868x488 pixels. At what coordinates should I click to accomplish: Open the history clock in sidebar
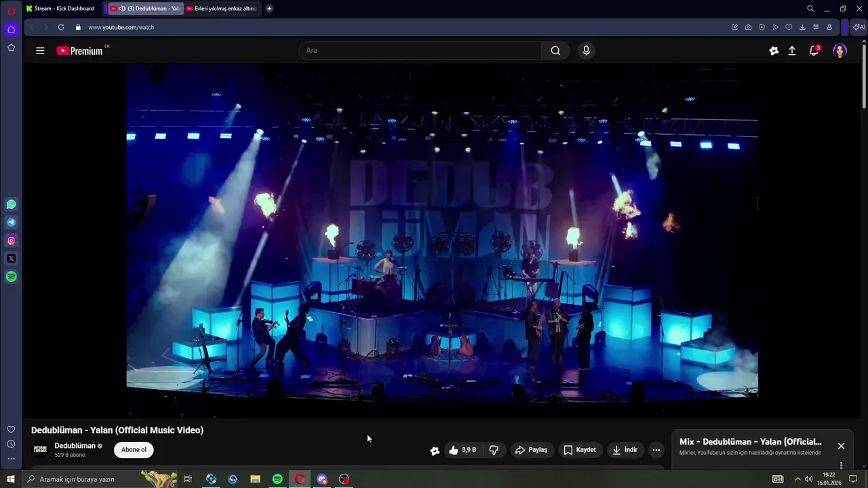pos(11,444)
